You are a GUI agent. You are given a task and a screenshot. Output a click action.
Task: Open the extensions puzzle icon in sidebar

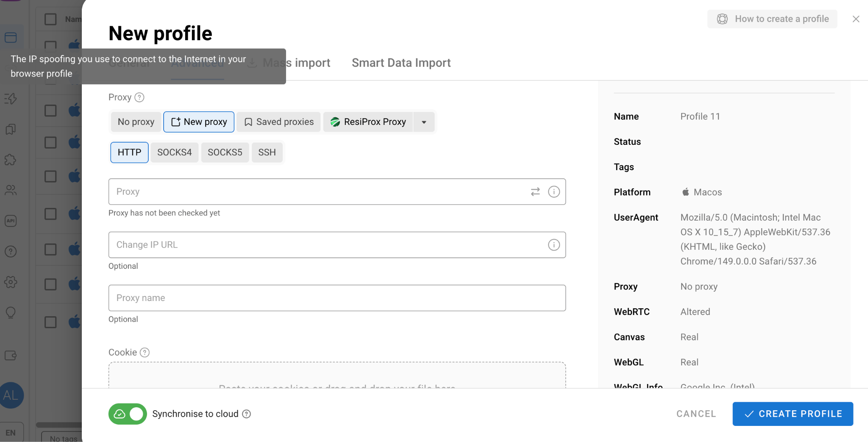pyautogui.click(x=11, y=160)
